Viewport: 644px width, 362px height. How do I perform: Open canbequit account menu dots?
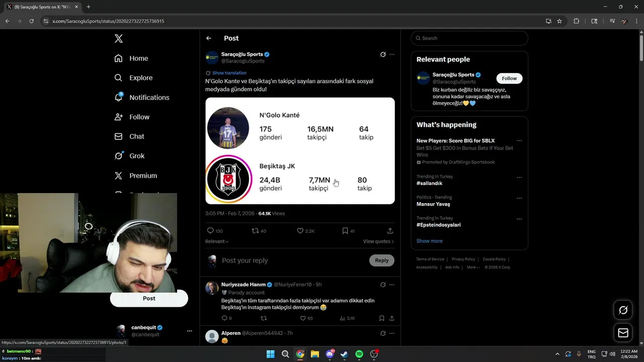pos(190,331)
